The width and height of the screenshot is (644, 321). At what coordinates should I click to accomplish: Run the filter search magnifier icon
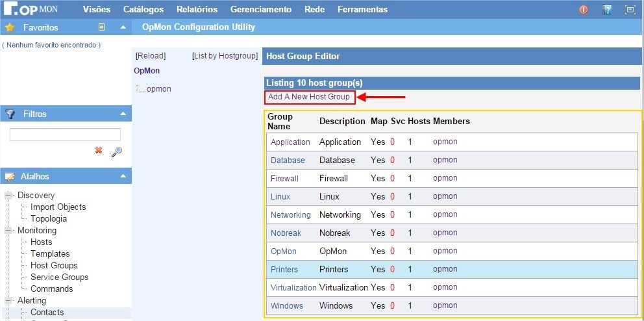[117, 151]
